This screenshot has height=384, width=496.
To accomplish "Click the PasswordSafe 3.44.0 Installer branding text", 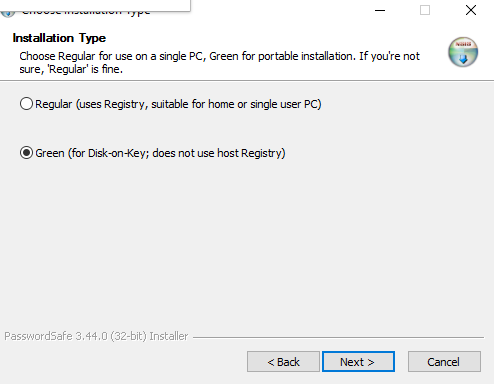I will 96,336.
